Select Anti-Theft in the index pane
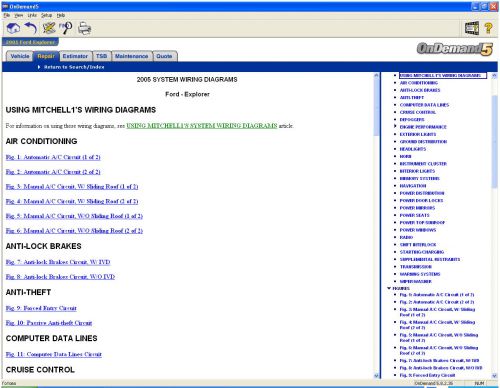This screenshot has height=388, width=500. point(412,97)
